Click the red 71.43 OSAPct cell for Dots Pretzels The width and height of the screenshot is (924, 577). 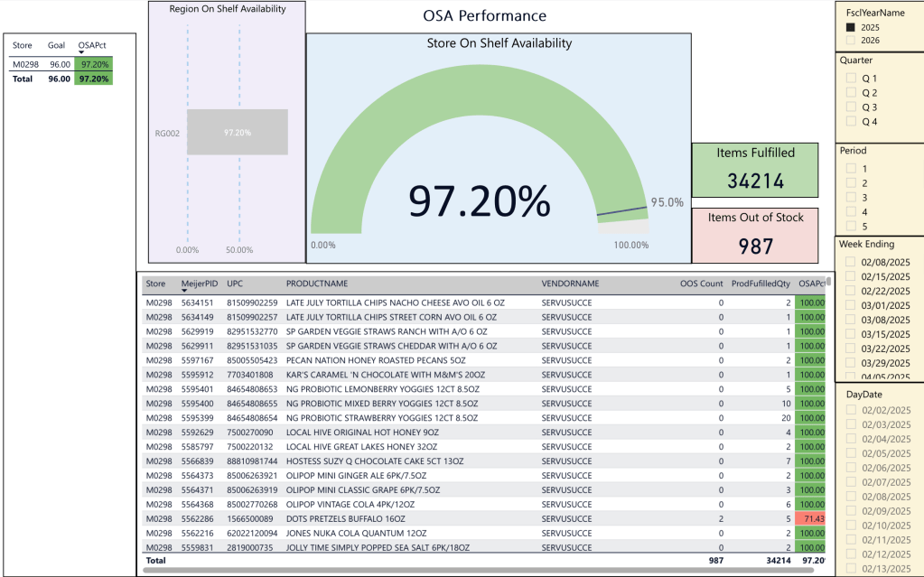(810, 519)
